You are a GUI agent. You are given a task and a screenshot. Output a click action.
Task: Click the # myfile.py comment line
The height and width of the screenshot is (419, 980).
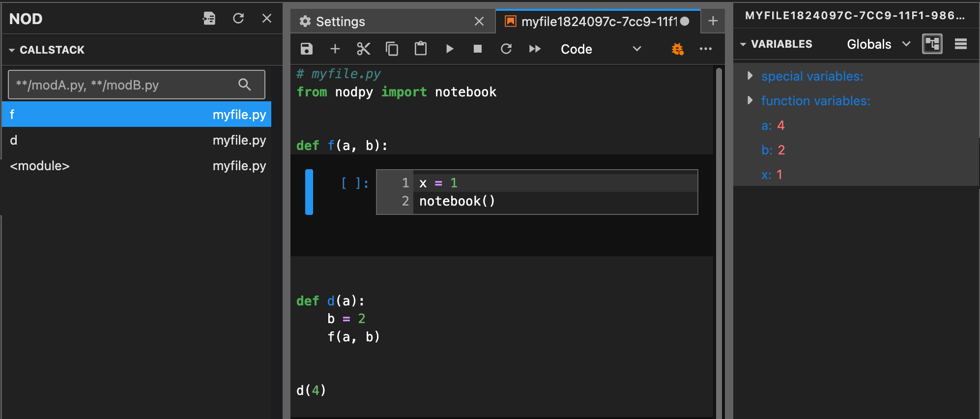coord(339,74)
